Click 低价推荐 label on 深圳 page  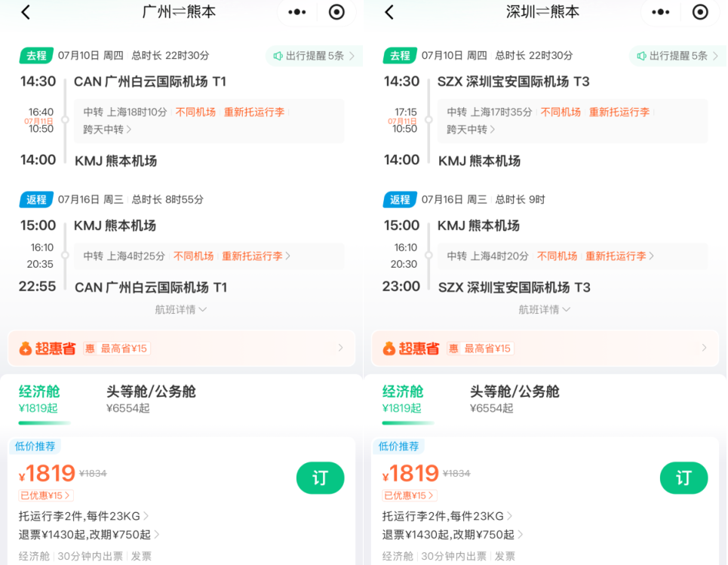398,447
